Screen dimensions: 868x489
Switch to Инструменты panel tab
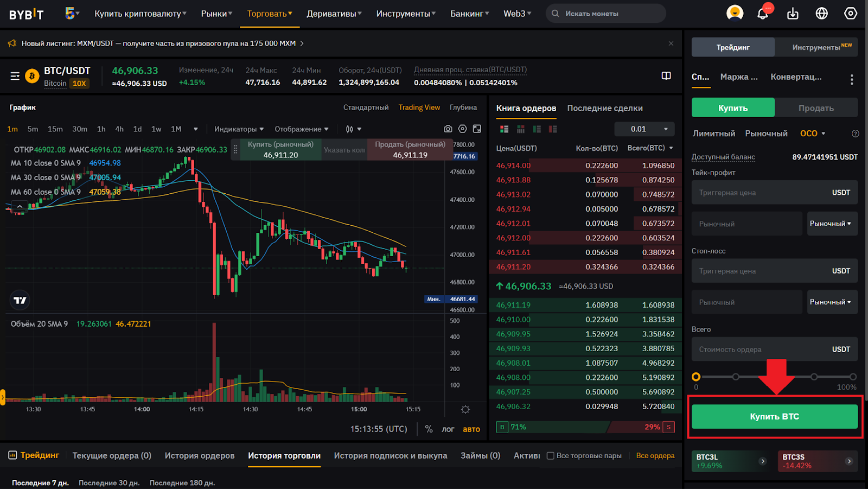(816, 47)
